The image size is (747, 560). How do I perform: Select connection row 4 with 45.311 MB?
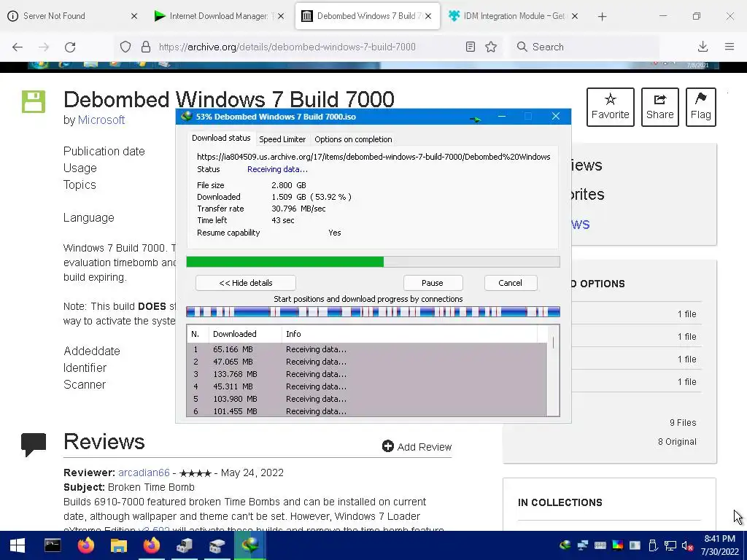[367, 386]
